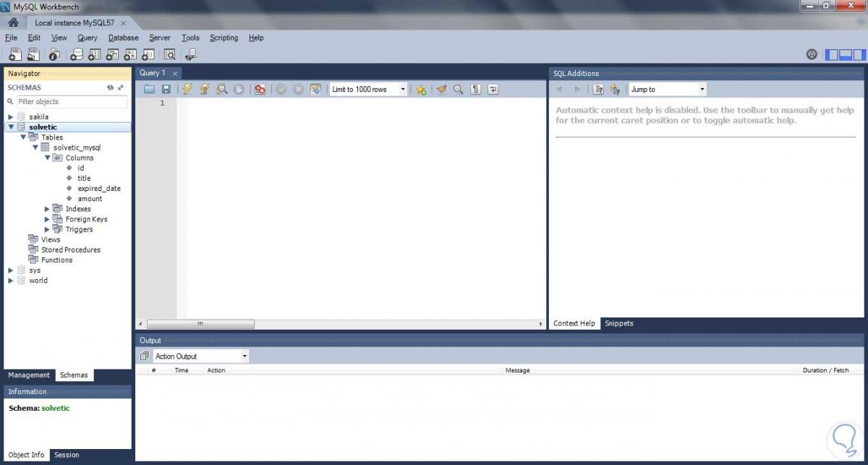Open File menu

[11, 38]
